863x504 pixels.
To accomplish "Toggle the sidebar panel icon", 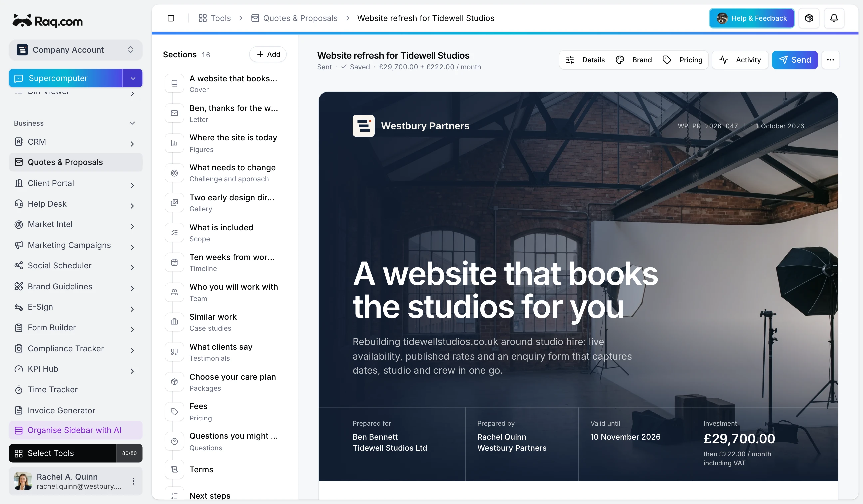I will tap(171, 18).
